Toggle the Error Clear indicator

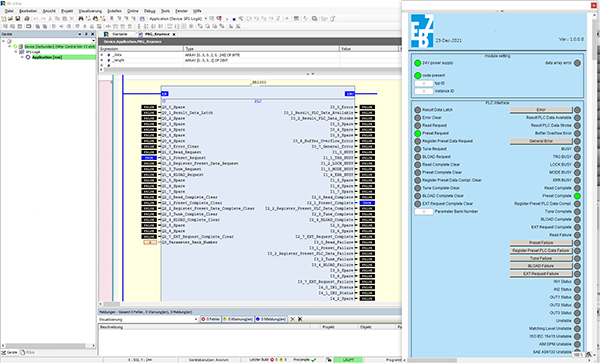coord(417,118)
